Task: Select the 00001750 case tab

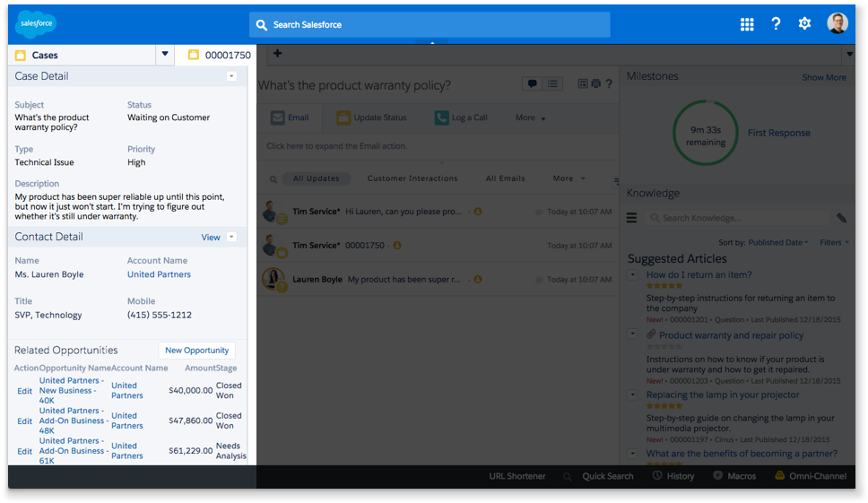Action: point(219,55)
